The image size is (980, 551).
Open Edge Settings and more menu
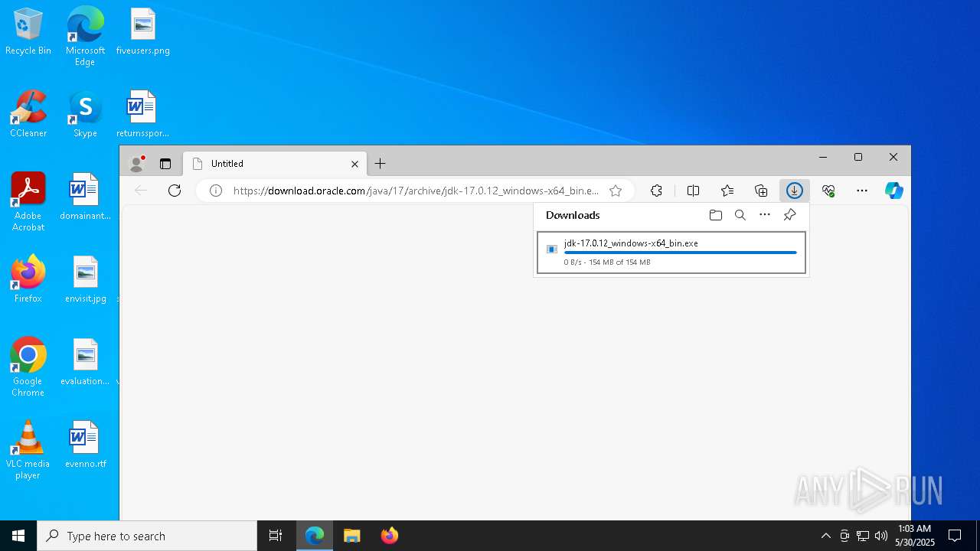tap(862, 191)
